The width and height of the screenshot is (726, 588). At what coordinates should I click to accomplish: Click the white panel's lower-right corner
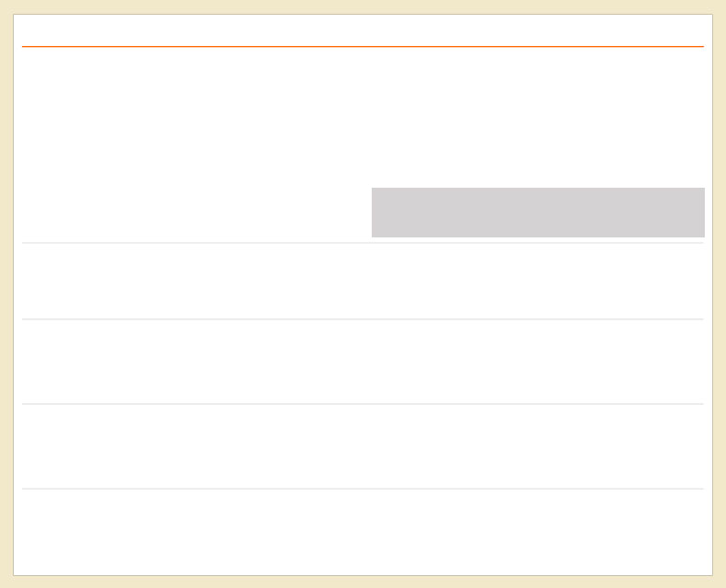coord(712,575)
